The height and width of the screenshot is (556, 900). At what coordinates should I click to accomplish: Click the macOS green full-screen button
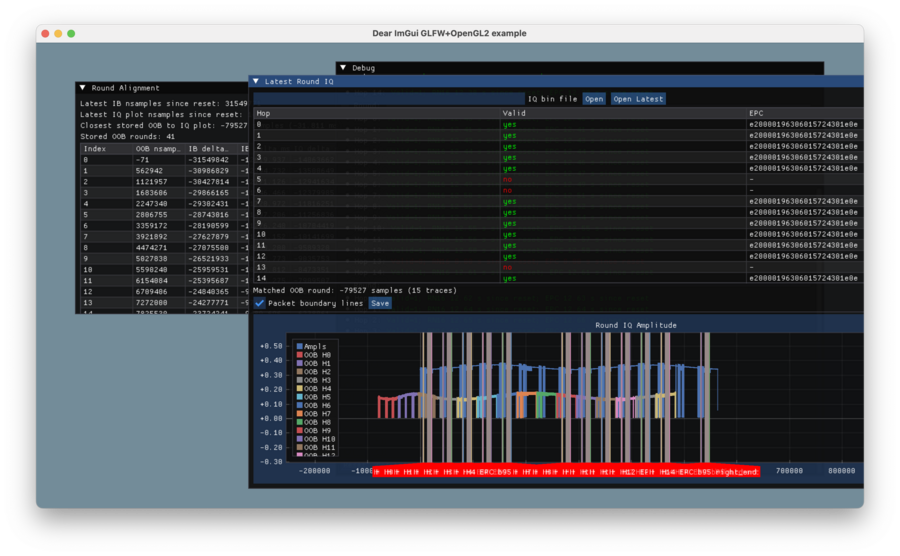(x=71, y=33)
